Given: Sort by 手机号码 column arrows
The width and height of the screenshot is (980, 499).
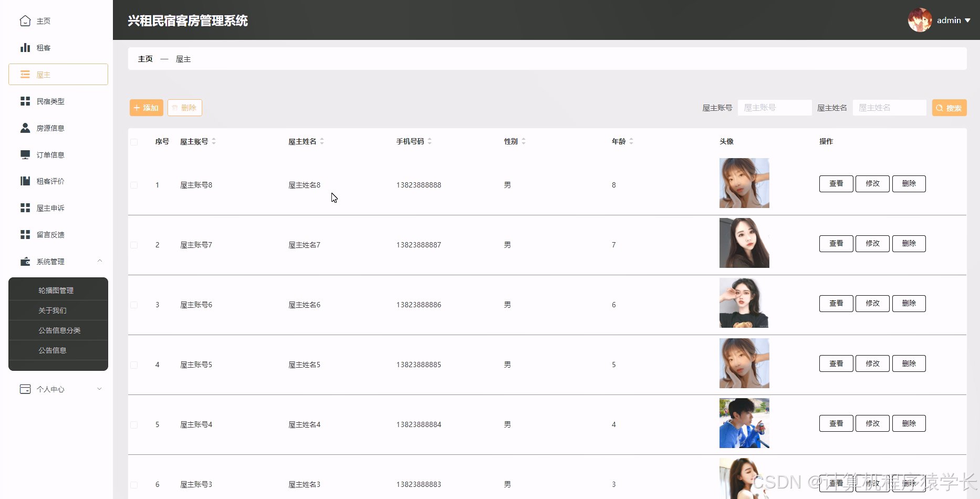Looking at the screenshot, I should coord(430,141).
